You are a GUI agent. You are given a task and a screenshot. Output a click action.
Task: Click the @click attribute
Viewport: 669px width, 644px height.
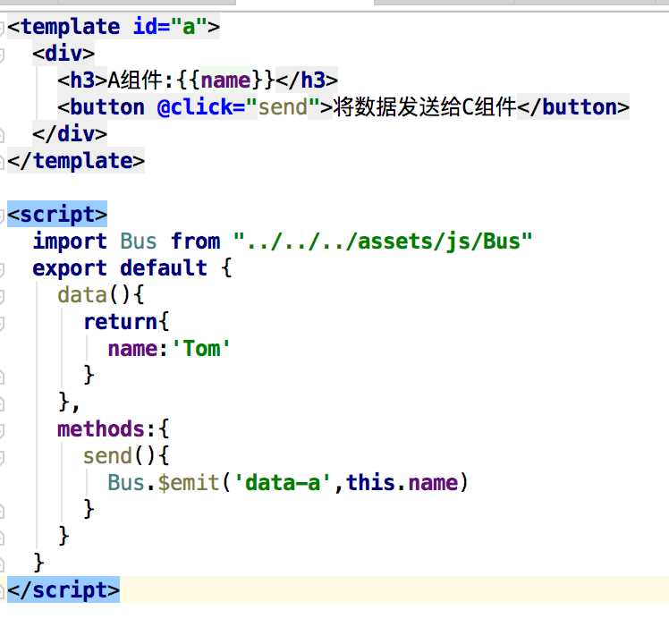195,107
